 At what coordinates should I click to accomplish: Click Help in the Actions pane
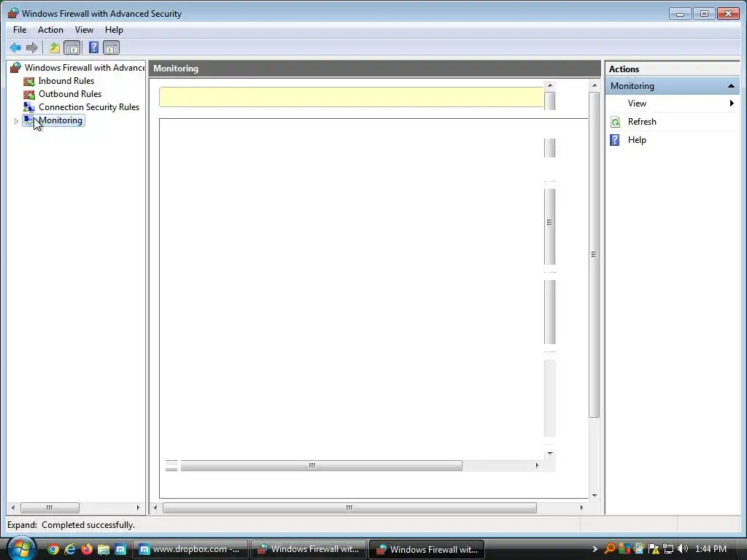coord(637,140)
